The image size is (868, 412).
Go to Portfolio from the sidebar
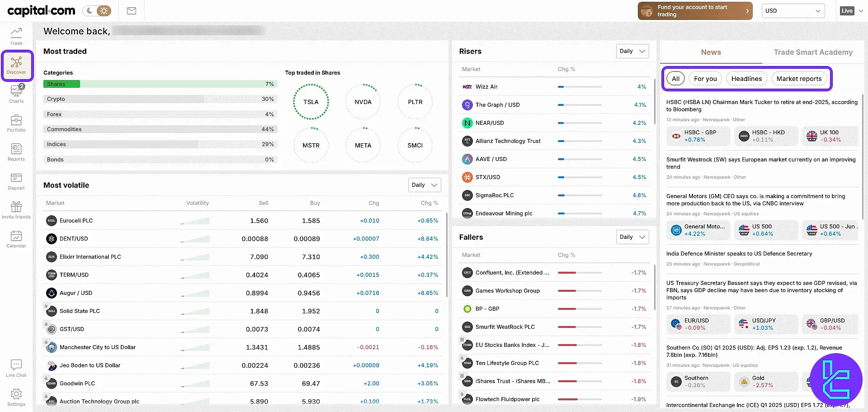(16, 123)
